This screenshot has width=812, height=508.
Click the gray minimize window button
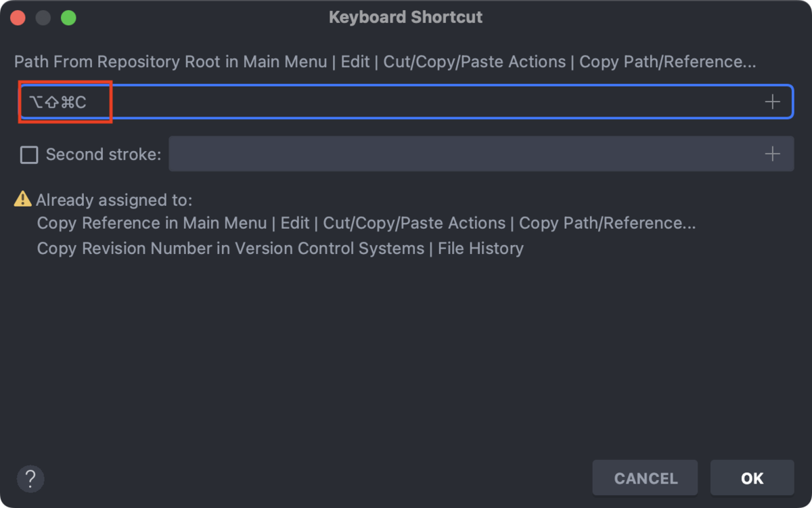coord(43,18)
